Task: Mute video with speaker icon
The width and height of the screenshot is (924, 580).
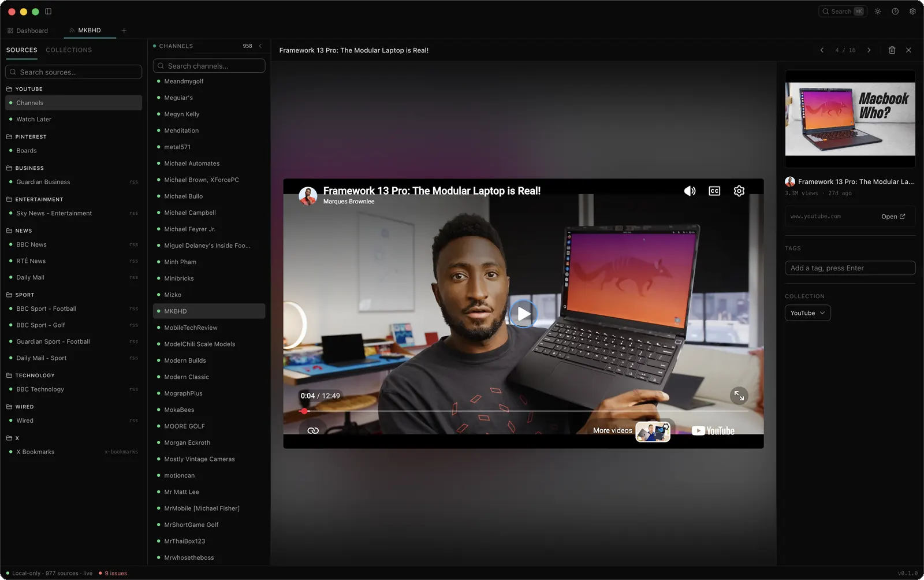Action: [x=690, y=191]
